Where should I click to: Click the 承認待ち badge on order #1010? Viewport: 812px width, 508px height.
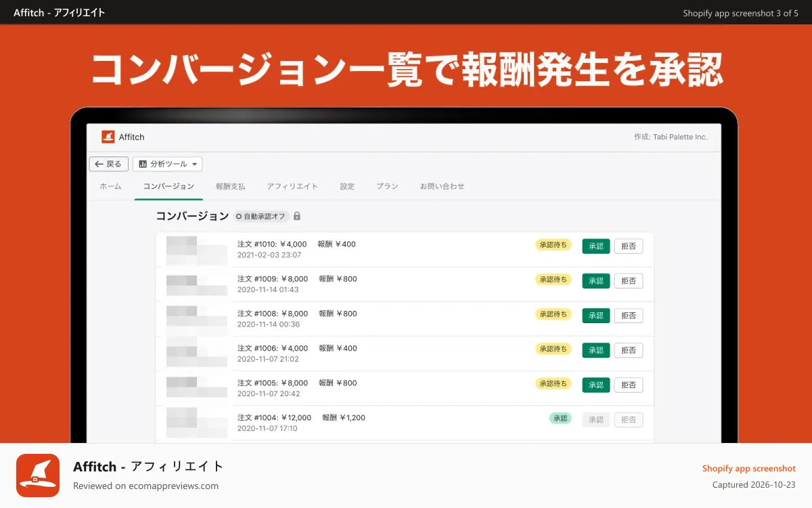pos(554,245)
